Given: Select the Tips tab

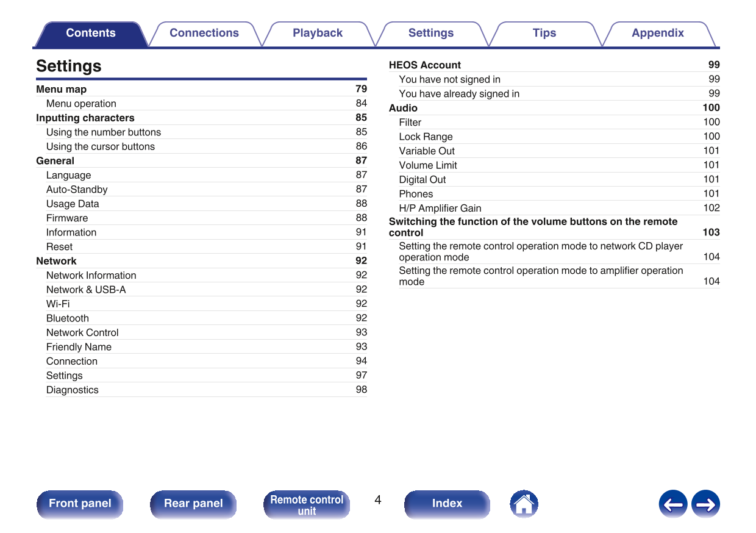Looking at the screenshot, I should 544,34.
